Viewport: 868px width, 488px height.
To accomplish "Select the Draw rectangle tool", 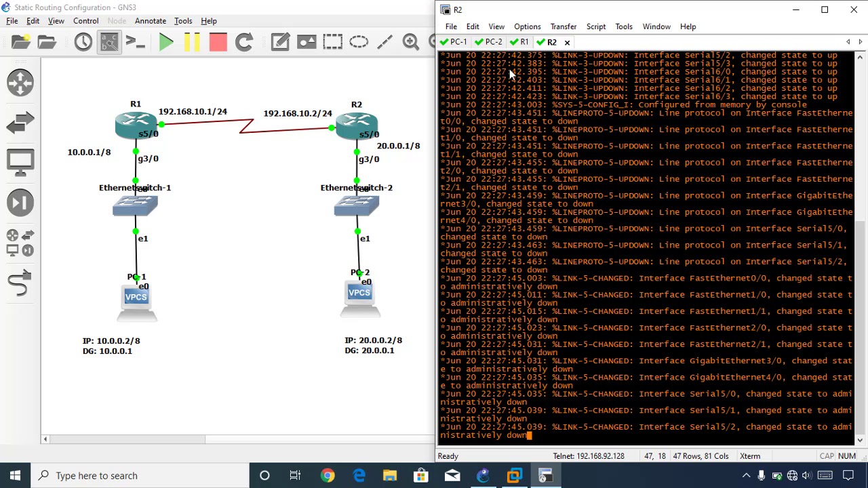I will click(332, 42).
